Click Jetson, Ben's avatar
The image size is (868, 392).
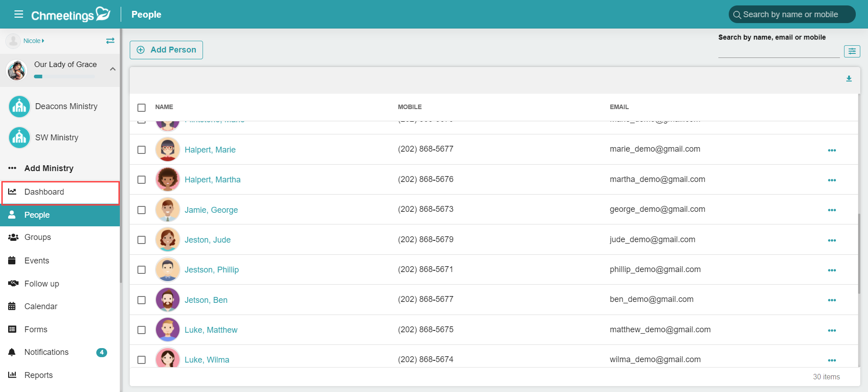(168, 300)
